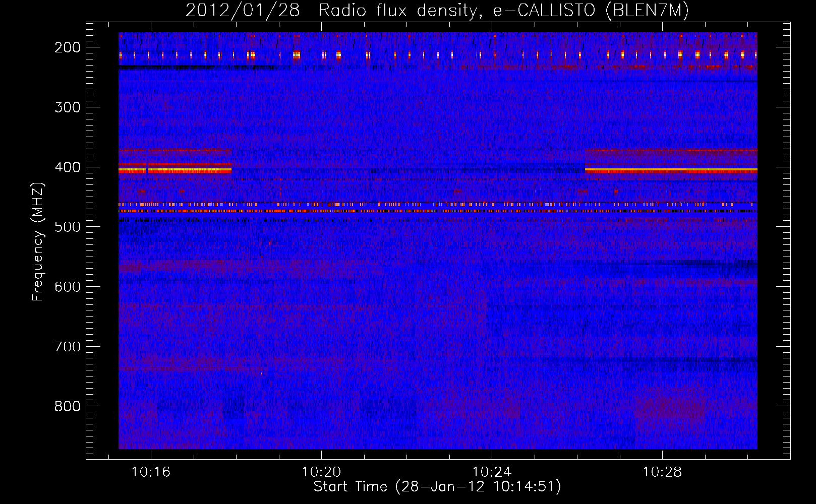Click the 10:20 time tick label
The width and height of the screenshot is (816, 504).
[x=321, y=472]
